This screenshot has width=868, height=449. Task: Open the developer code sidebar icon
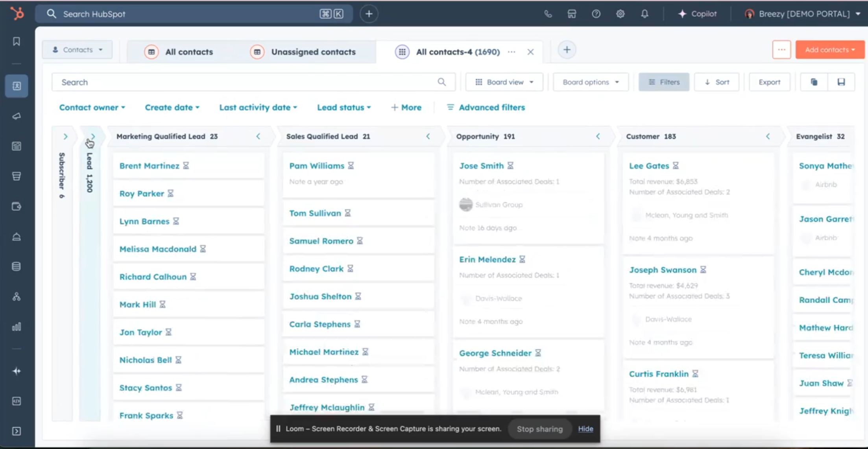pyautogui.click(x=17, y=401)
